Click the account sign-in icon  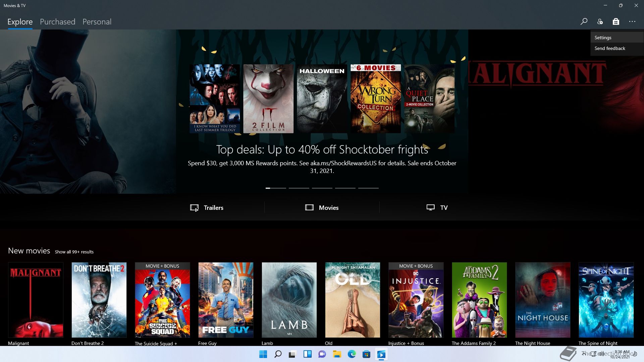600,21
